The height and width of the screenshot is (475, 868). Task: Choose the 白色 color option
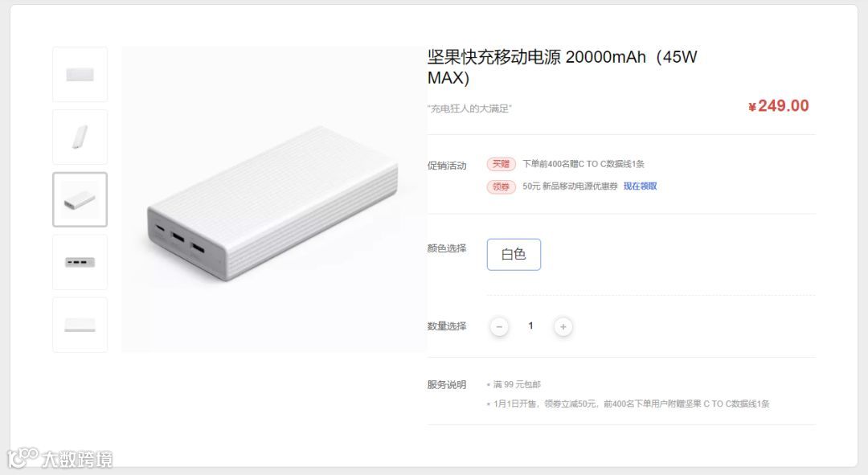(514, 255)
